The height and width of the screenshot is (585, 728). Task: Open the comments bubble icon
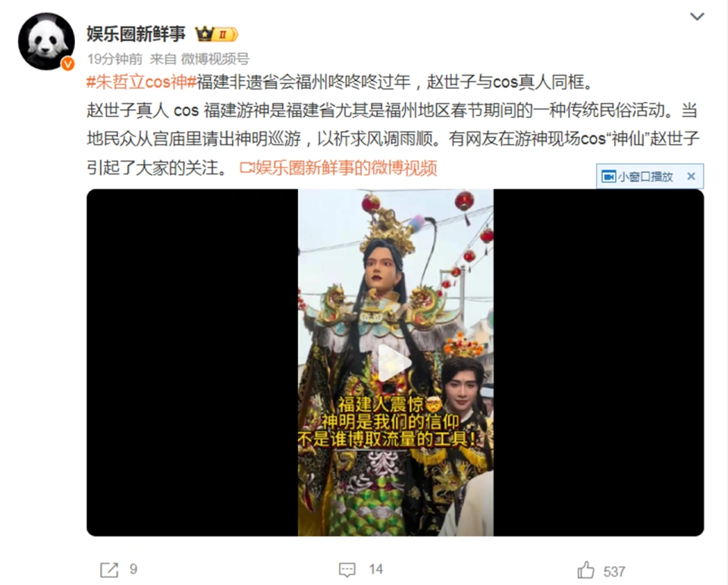pos(347,570)
